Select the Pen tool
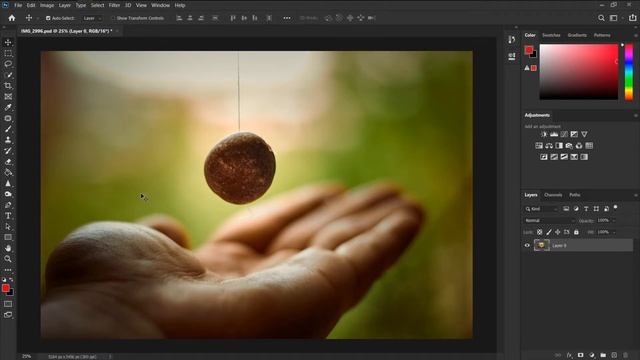 (8, 205)
